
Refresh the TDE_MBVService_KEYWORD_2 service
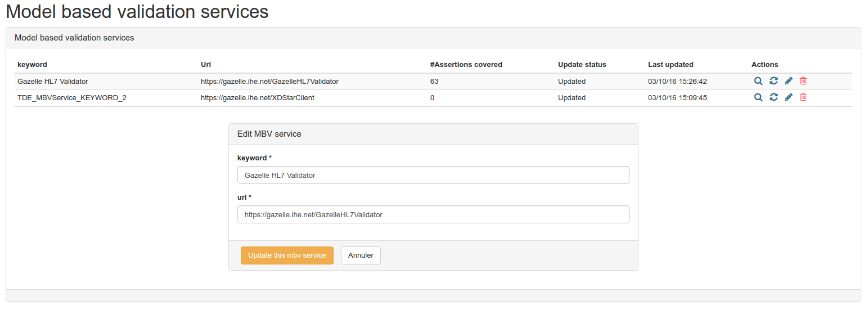pos(773,97)
